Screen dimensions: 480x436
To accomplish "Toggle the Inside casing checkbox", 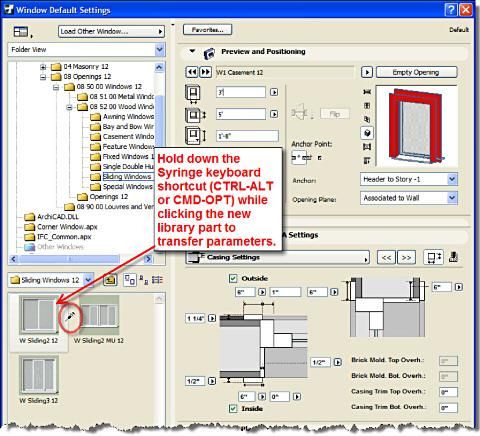I will click(233, 409).
